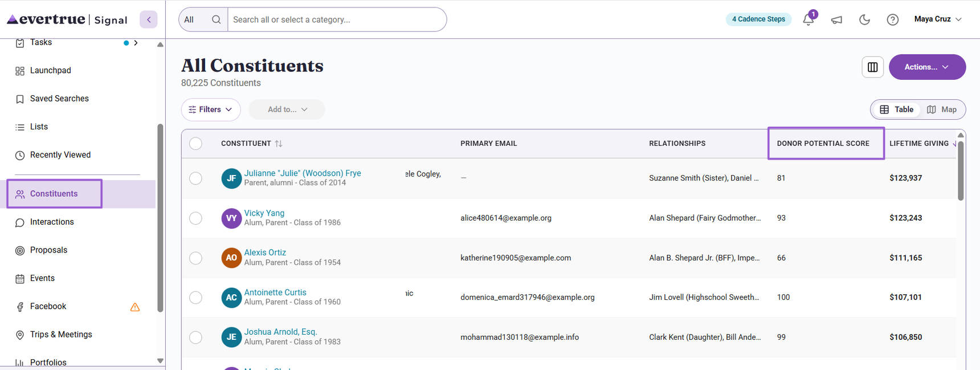Viewport: 980px width, 370px height.
Task: Open Antoinette Curtis constituent profile
Action: pos(275,292)
